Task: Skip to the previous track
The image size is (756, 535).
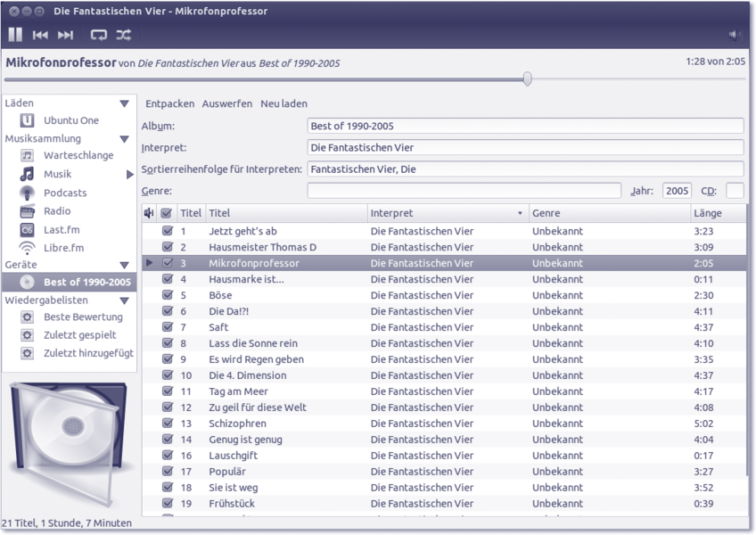Action: (x=40, y=35)
